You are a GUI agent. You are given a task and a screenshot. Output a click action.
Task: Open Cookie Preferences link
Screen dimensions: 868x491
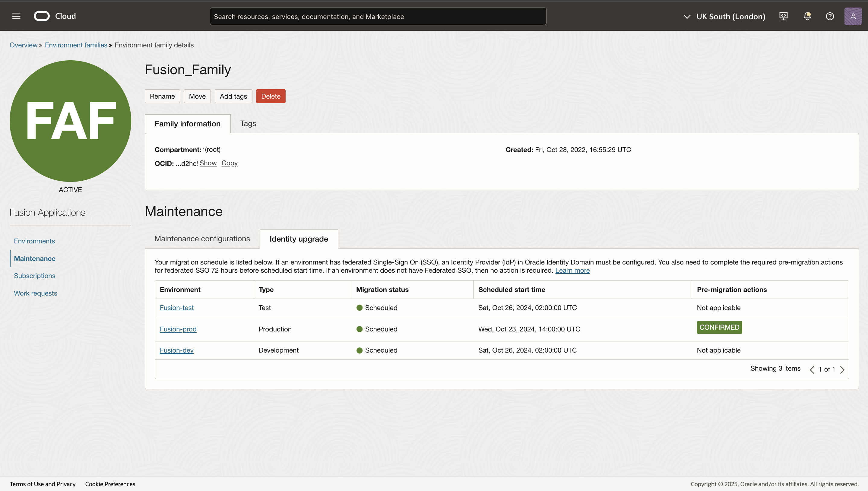(110, 484)
